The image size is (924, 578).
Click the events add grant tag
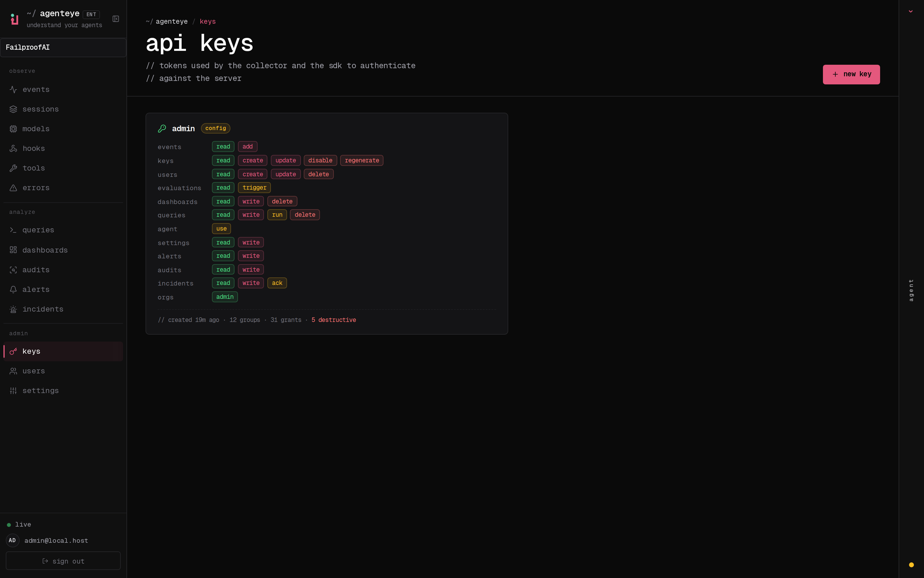pyautogui.click(x=248, y=147)
